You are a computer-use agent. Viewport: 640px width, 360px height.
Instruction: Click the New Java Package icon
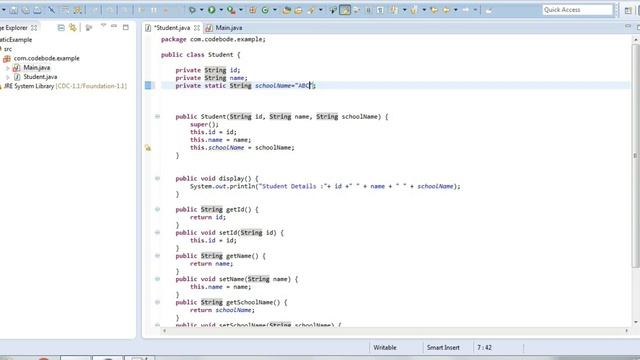[252, 10]
